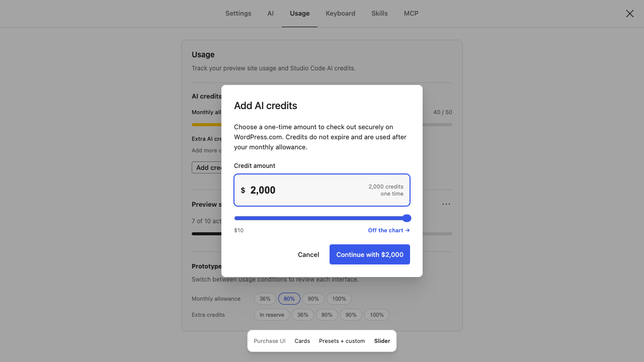
Task: Click the Off the chart arrow link
Action: (x=389, y=230)
